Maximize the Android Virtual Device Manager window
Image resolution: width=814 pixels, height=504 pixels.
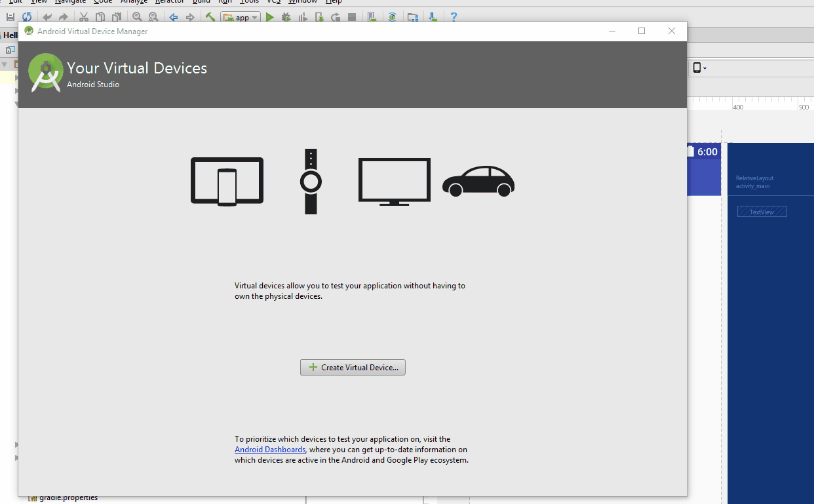coord(642,31)
